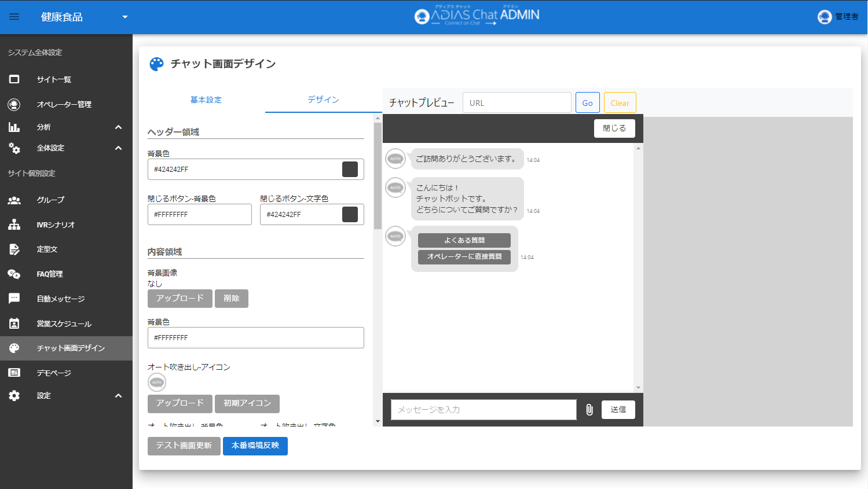Click the paperclip attachment icon
The height and width of the screenshot is (489, 868).
pos(589,410)
